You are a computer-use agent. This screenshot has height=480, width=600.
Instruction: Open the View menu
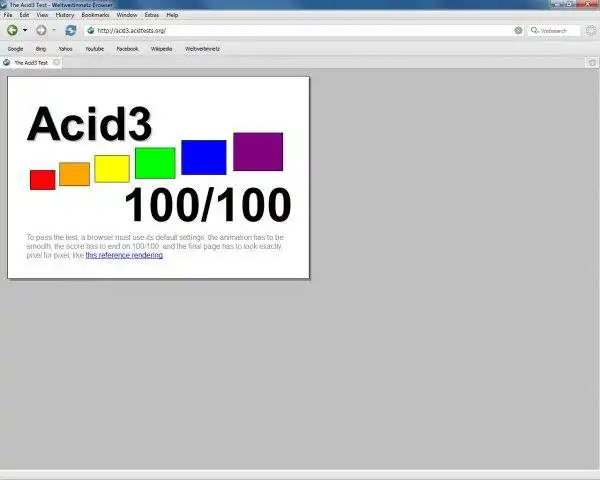tap(42, 15)
